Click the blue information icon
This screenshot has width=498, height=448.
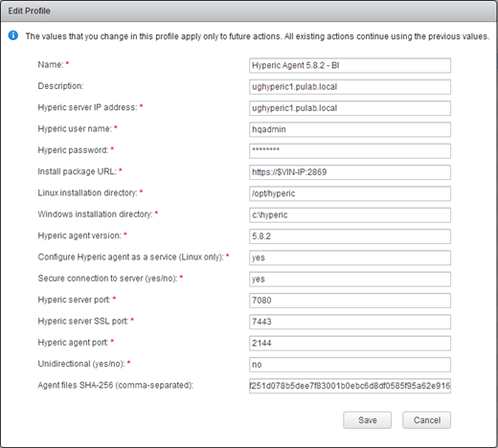point(13,35)
